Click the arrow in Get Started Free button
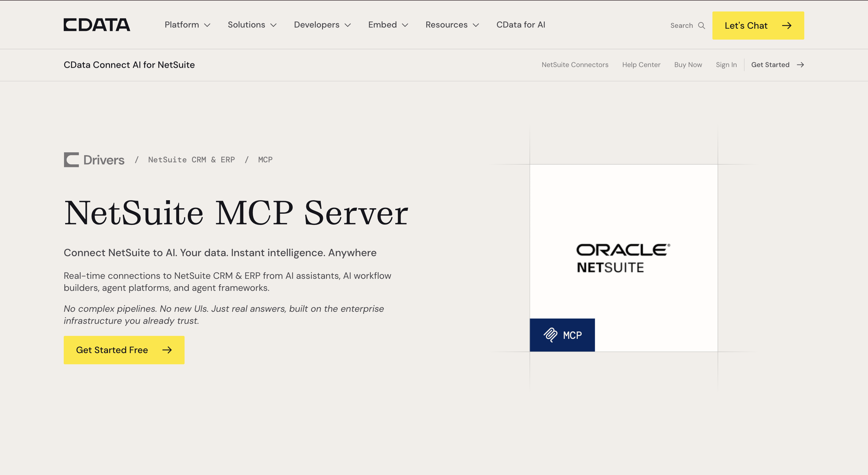 167,350
